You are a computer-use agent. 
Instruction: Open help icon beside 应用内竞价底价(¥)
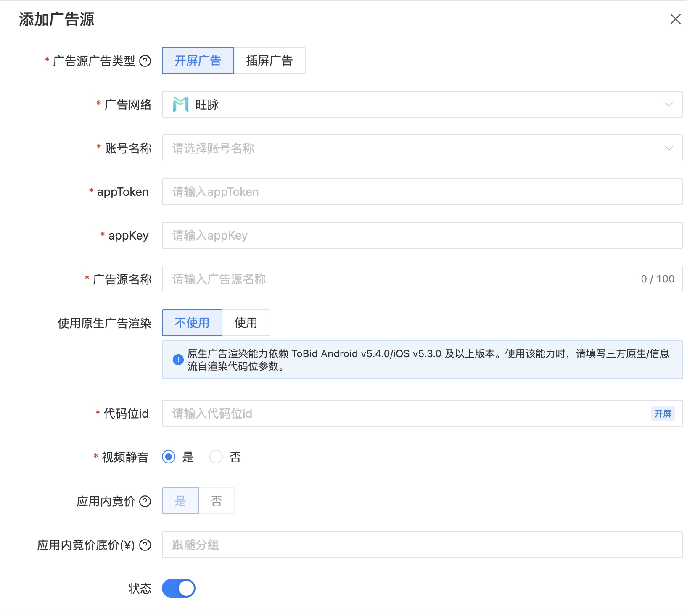145,545
